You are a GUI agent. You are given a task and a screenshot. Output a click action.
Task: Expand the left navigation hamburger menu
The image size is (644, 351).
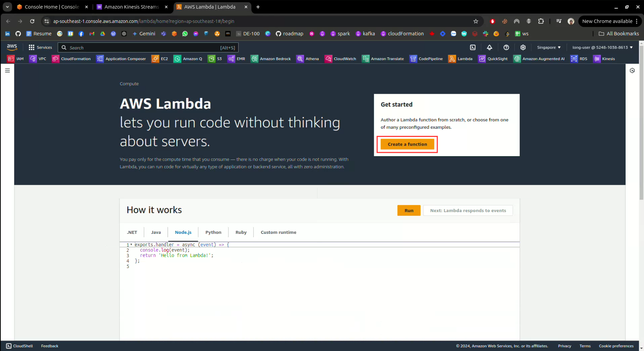coord(7,70)
